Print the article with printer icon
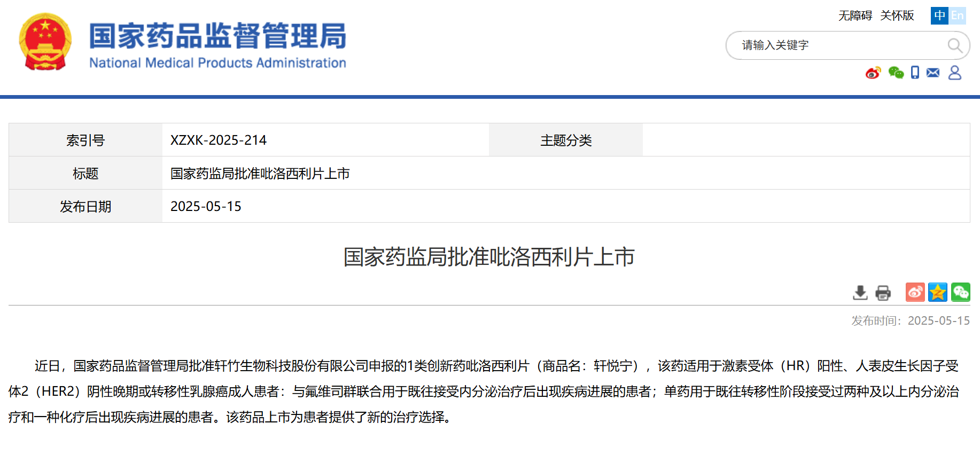 click(883, 293)
